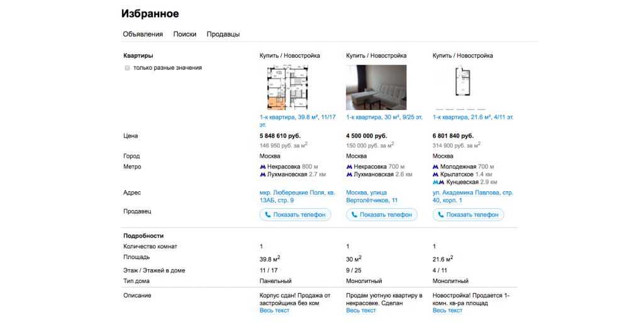Click the phone icon in the third seller button

(441, 214)
